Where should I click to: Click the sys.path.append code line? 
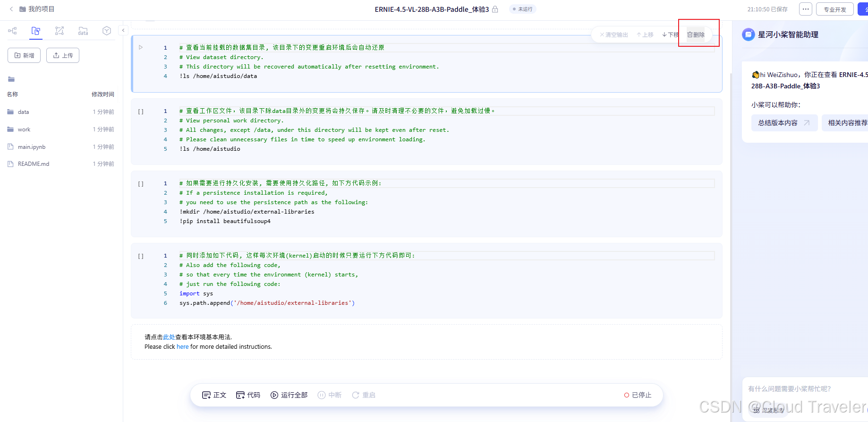267,303
